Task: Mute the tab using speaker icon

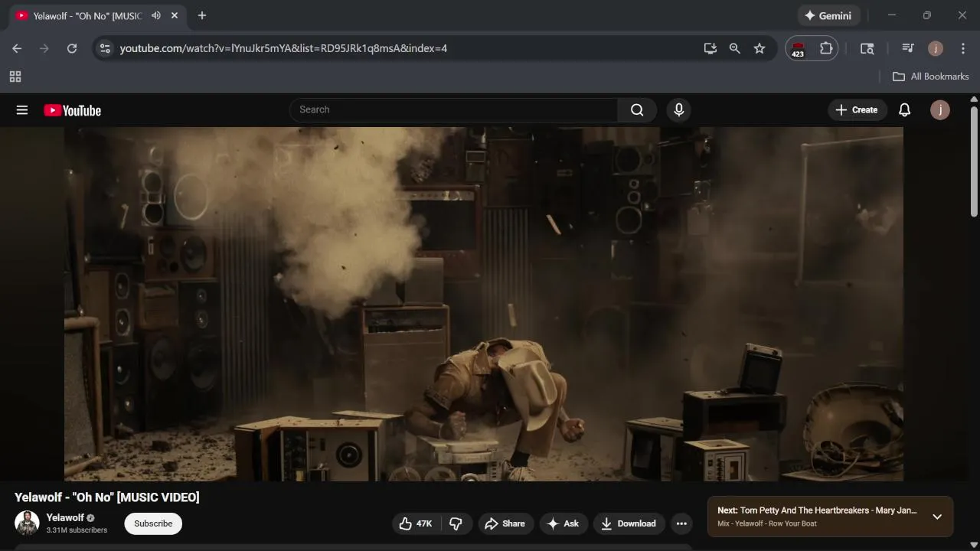Action: click(156, 15)
